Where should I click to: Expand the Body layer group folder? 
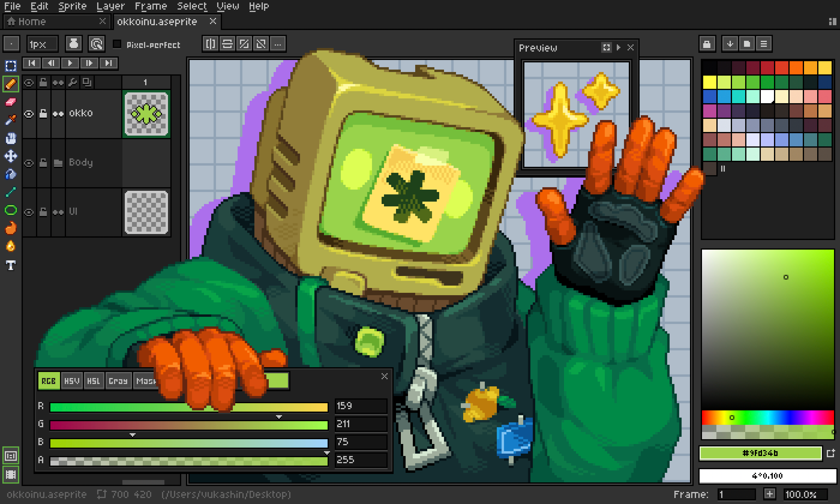[x=58, y=163]
